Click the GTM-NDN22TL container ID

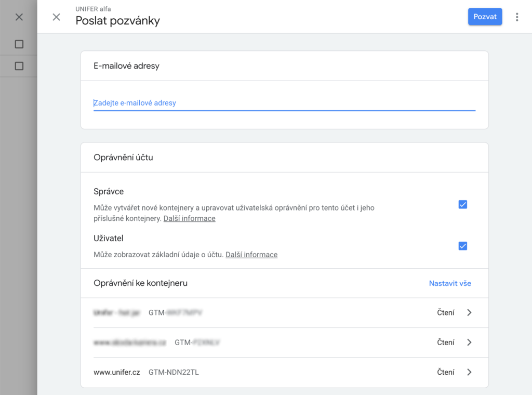coord(174,372)
